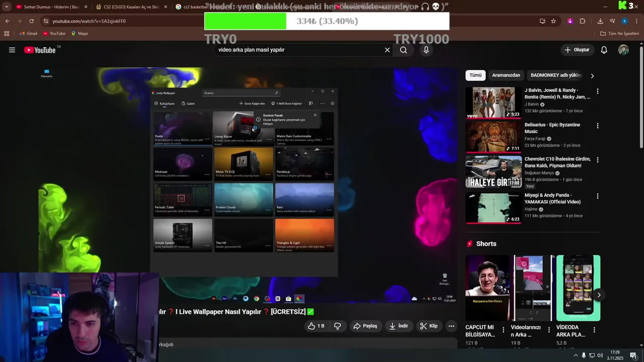The height and width of the screenshot is (362, 644).
Task: Open Medusae wallpaper options dots in video
Action: pyautogui.click(x=207, y=174)
